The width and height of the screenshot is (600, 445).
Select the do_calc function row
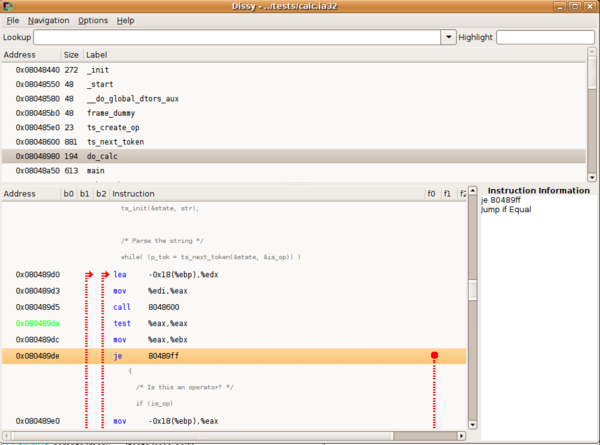click(293, 156)
